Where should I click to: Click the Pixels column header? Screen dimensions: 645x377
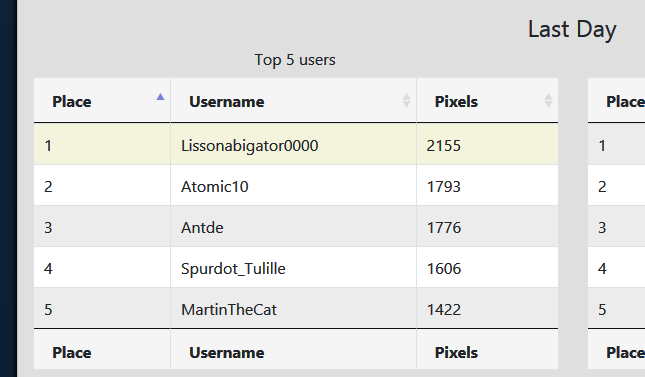tap(487, 100)
